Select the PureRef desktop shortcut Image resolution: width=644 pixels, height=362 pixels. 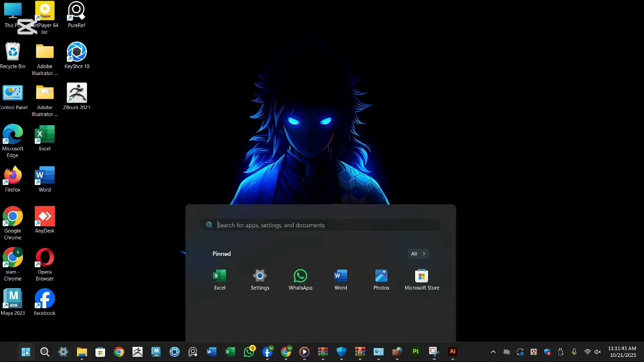[x=76, y=15]
